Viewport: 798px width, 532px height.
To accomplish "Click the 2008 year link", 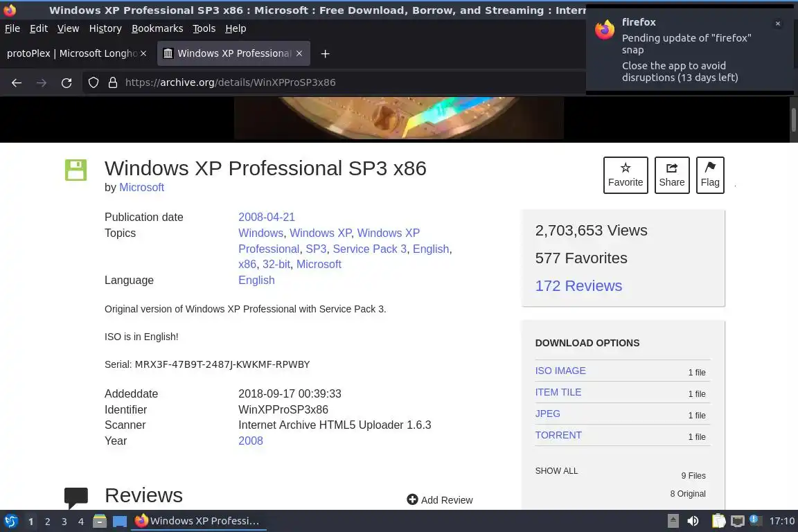I will [x=251, y=441].
